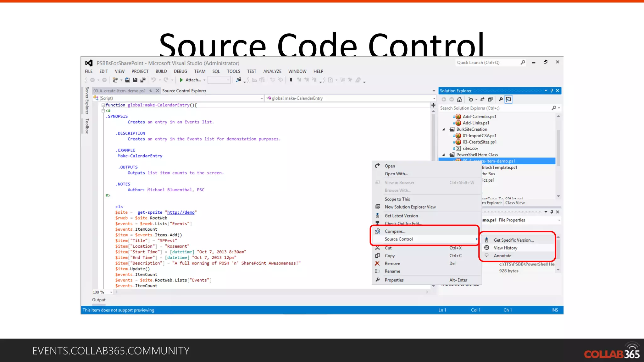Toggle auto-hide pin on the Properties panel
The image size is (644, 362).
tap(552, 212)
